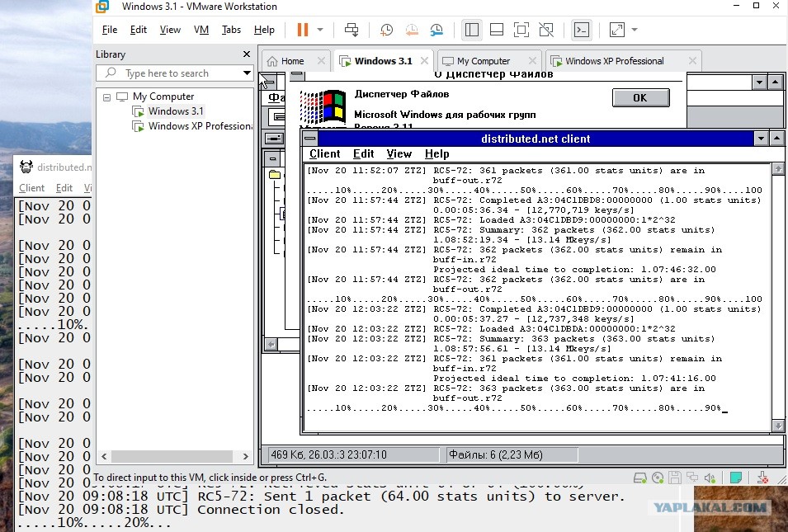Click the hard disk status icon
The height and width of the screenshot is (532, 788).
pyautogui.click(x=639, y=478)
